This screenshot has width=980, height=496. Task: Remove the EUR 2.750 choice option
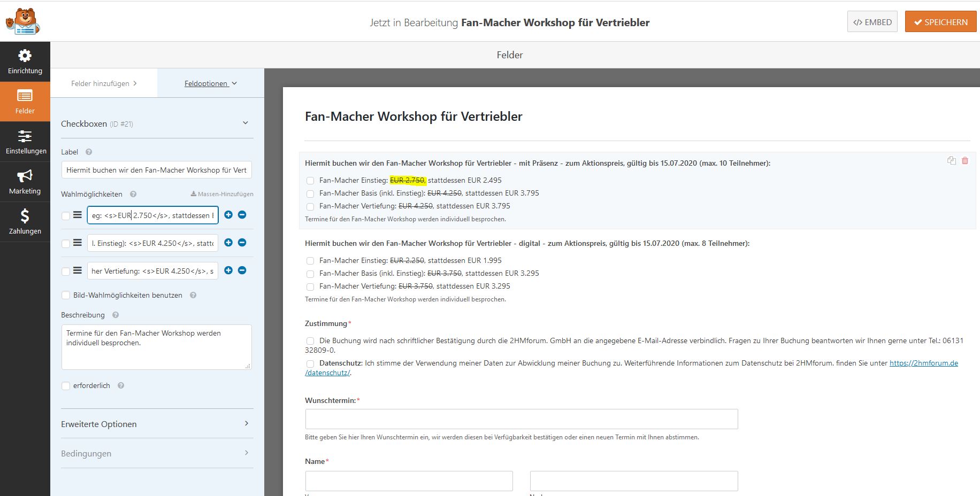[242, 214]
